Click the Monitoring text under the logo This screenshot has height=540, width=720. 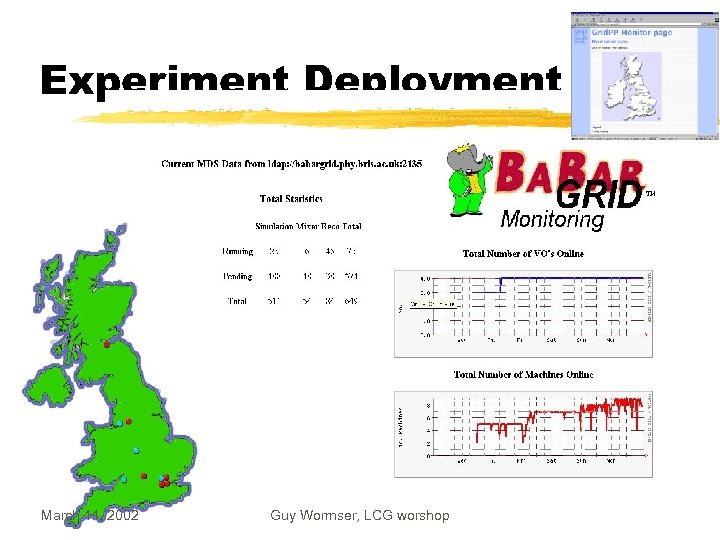click(x=552, y=219)
